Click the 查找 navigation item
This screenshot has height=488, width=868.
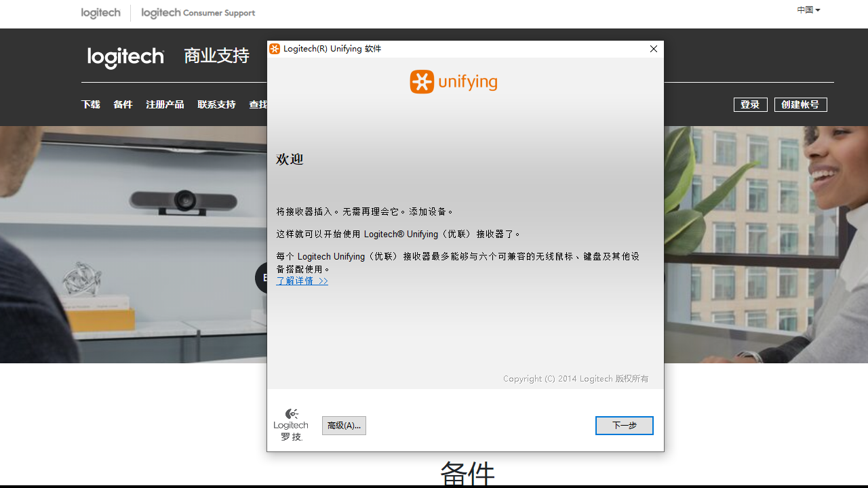258,104
